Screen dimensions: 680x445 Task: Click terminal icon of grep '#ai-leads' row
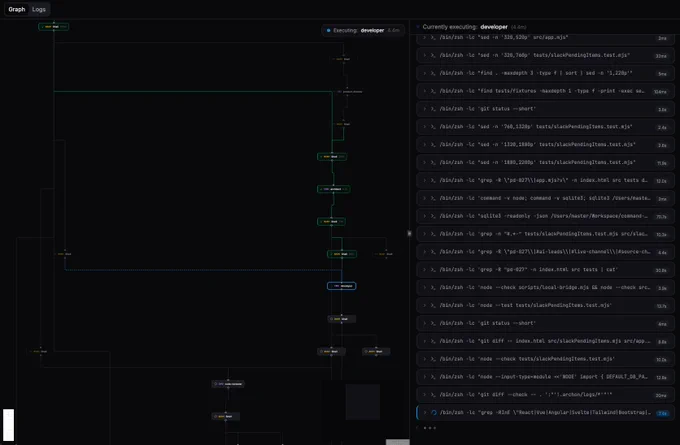(x=433, y=252)
